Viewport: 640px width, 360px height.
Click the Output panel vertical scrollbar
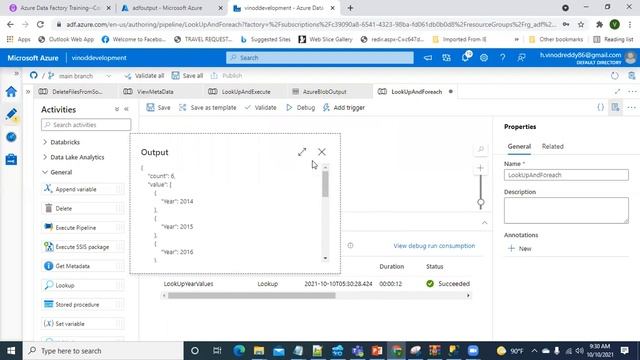(x=325, y=184)
